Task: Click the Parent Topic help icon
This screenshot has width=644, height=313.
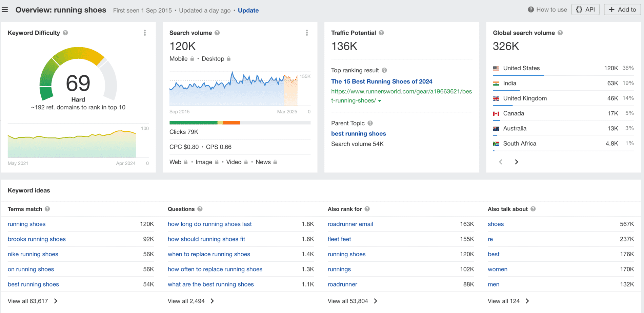Action: pyautogui.click(x=369, y=123)
